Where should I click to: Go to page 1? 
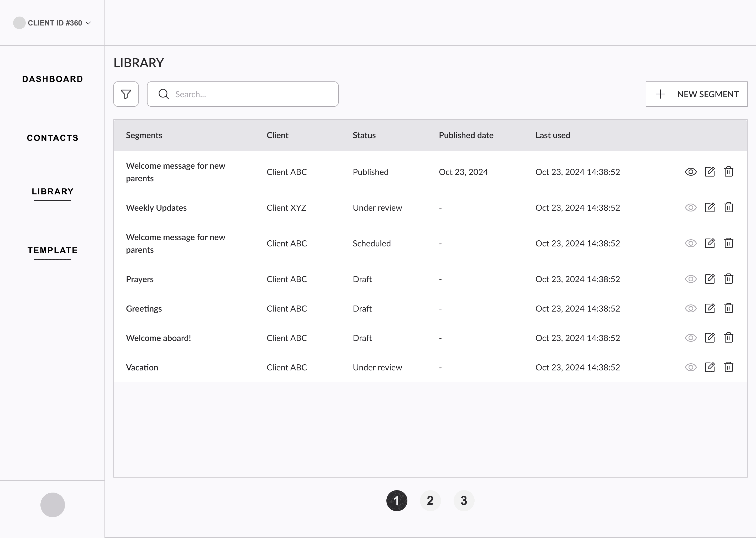pos(397,500)
